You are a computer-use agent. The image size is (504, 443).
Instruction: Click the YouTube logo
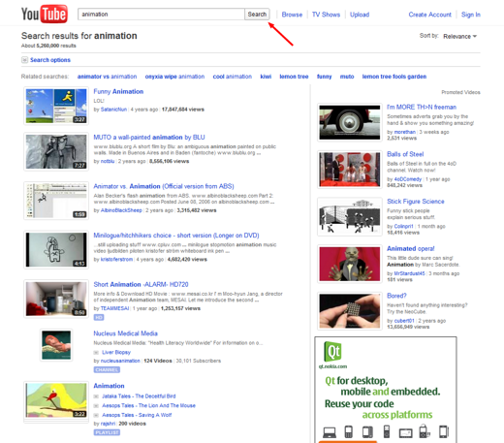coord(45,15)
